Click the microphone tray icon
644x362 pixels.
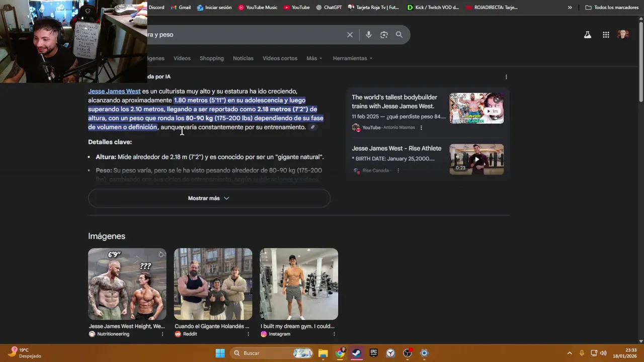tap(582, 353)
